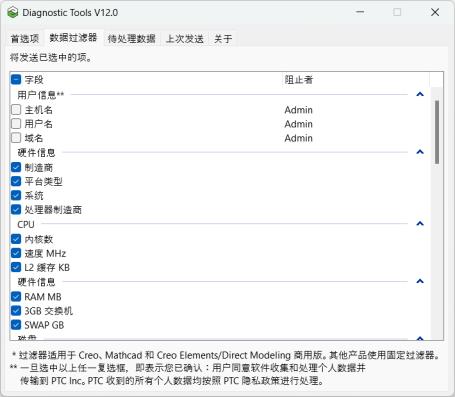Viewport: 455px width, 397px height.
Task: Click Admin in the 主机名 row
Action: [x=299, y=110]
